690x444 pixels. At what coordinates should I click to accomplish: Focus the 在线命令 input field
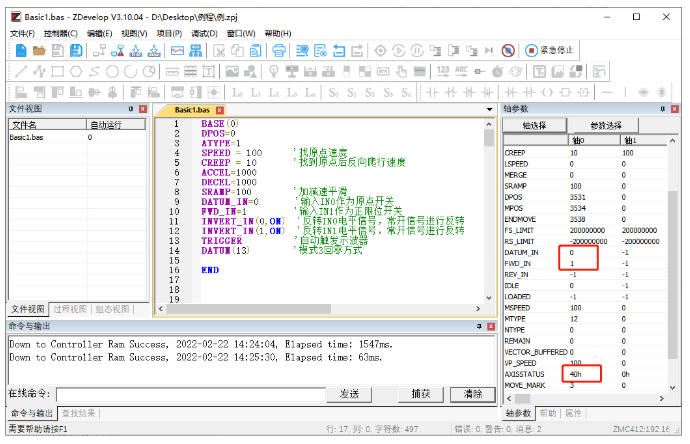pos(191,394)
